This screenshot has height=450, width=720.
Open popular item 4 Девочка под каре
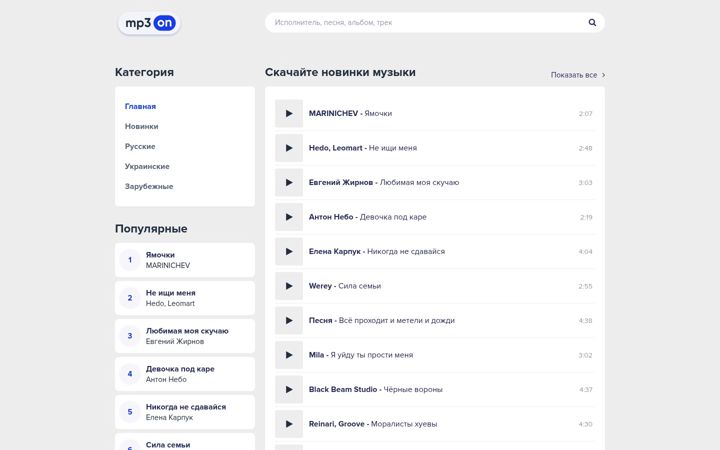185,374
